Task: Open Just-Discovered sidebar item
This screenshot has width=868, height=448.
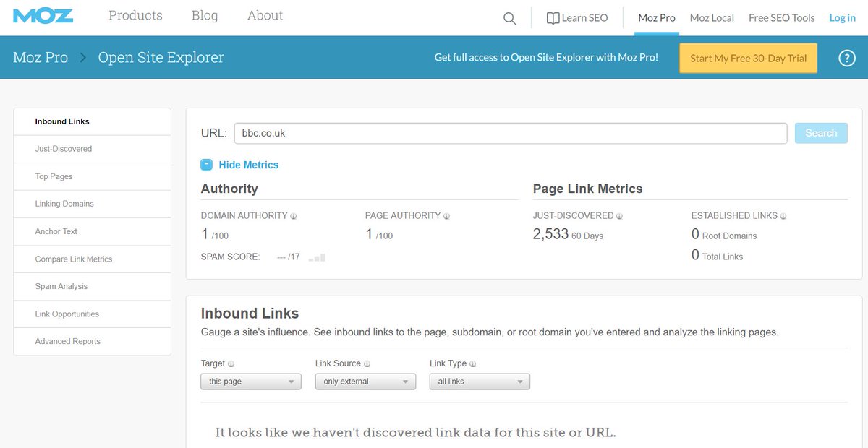Action: tap(93, 149)
